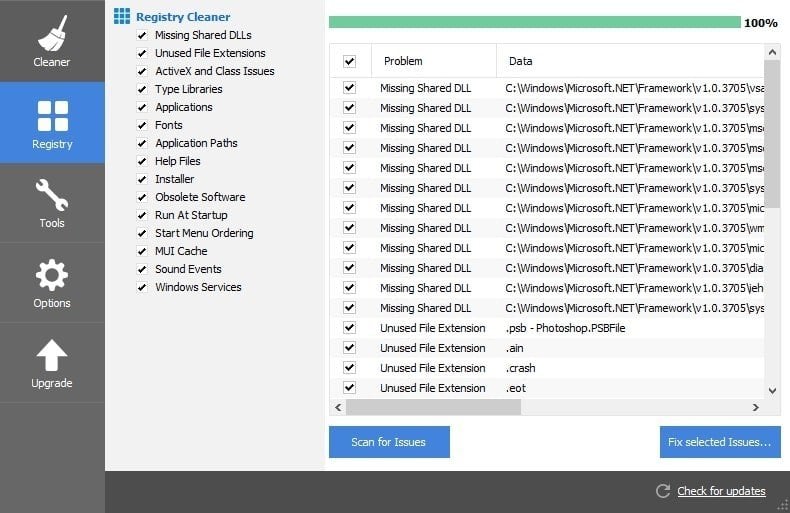Click the Registry Cleaner grid icon
790x513 pixels.
(x=121, y=16)
